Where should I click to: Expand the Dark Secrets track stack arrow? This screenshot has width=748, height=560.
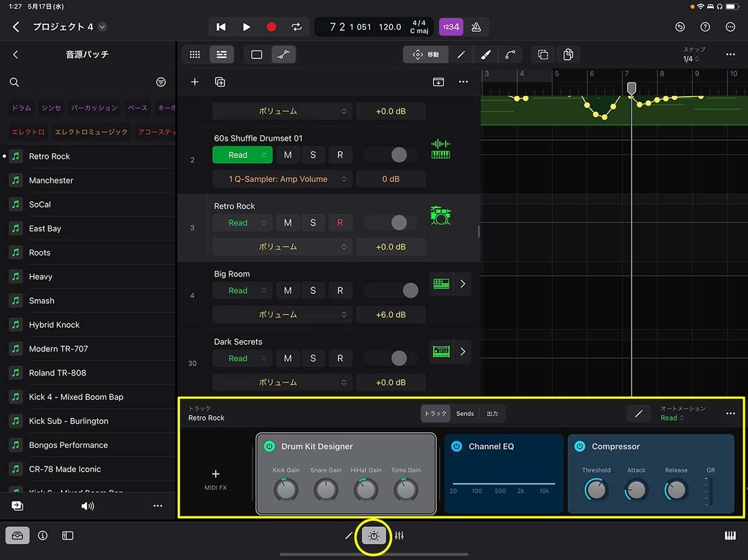click(463, 352)
